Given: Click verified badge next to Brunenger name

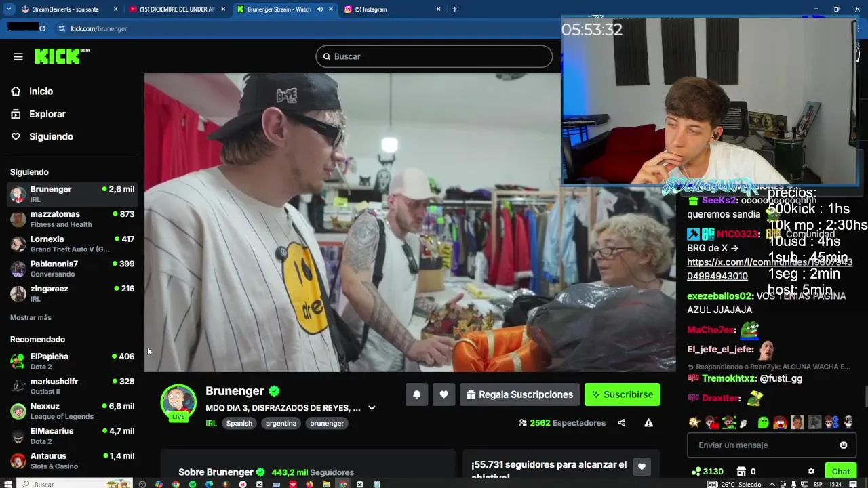Looking at the screenshot, I should 274,391.
